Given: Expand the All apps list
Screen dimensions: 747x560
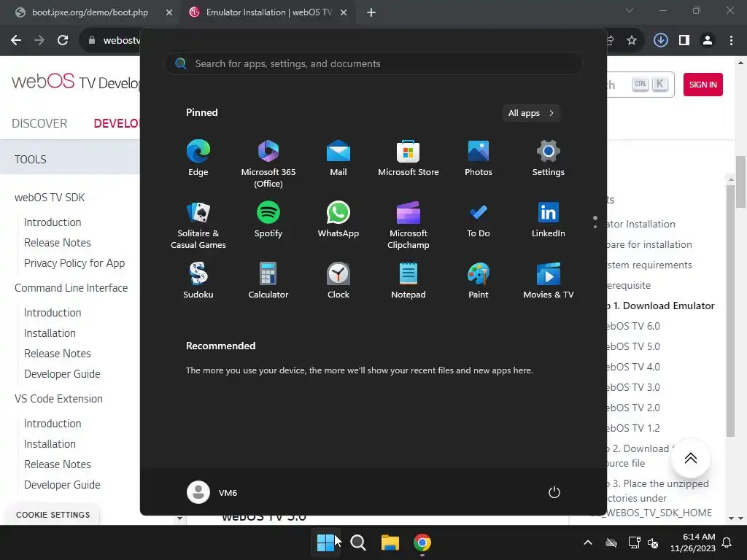Looking at the screenshot, I should (x=531, y=113).
